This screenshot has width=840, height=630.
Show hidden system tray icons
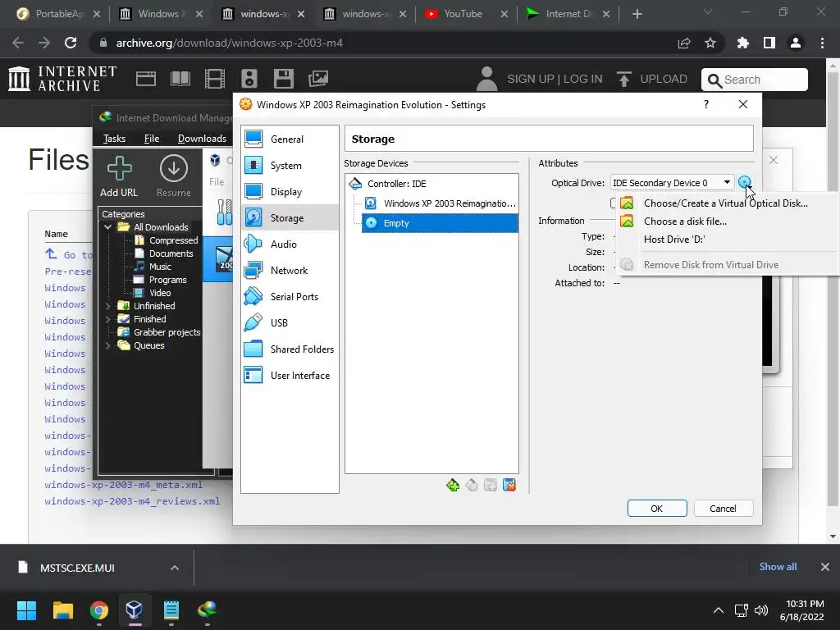point(719,610)
